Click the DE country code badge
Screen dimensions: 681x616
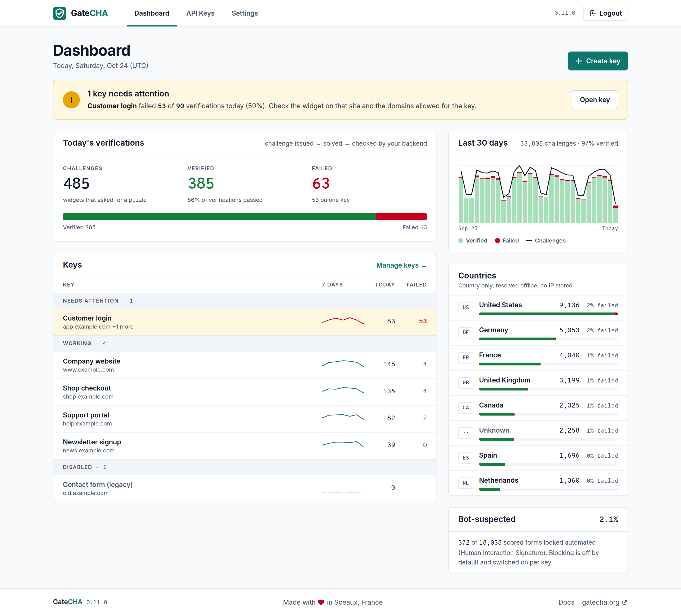tap(466, 332)
